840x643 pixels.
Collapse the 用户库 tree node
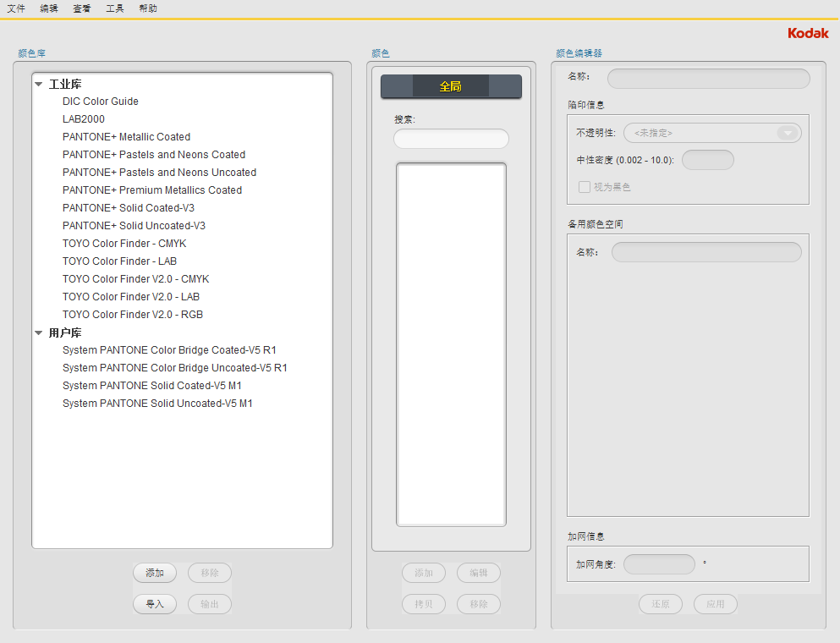click(39, 332)
